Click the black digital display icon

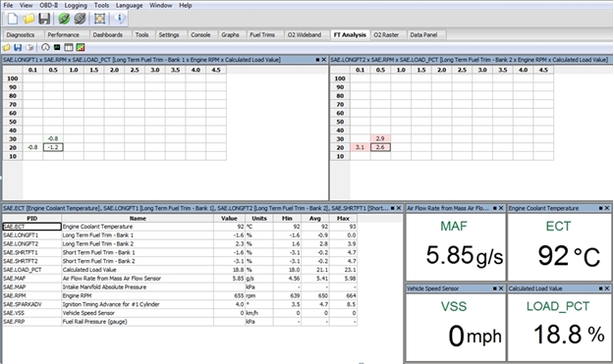[57, 48]
